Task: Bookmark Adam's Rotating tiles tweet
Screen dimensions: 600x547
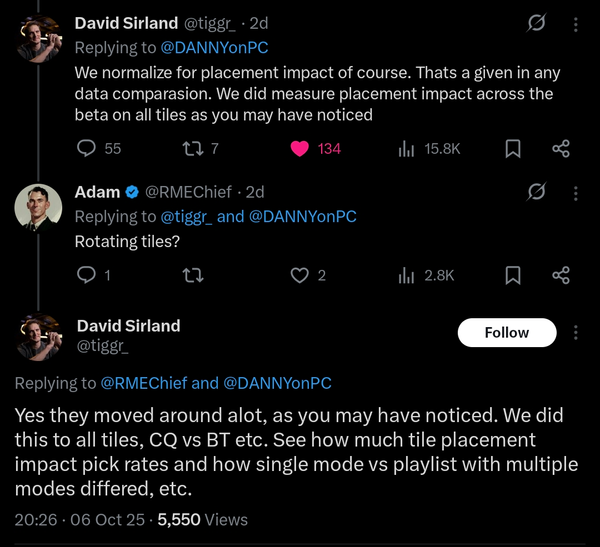Action: [x=512, y=275]
